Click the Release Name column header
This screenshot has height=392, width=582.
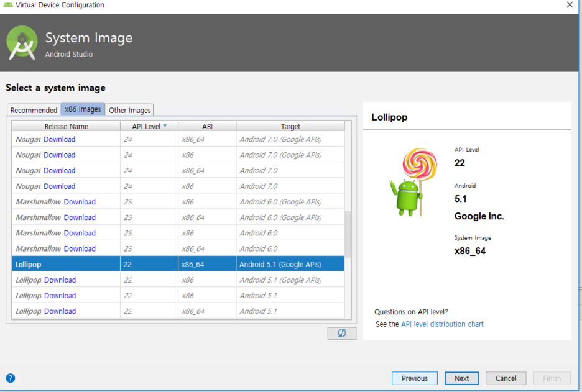pyautogui.click(x=66, y=126)
